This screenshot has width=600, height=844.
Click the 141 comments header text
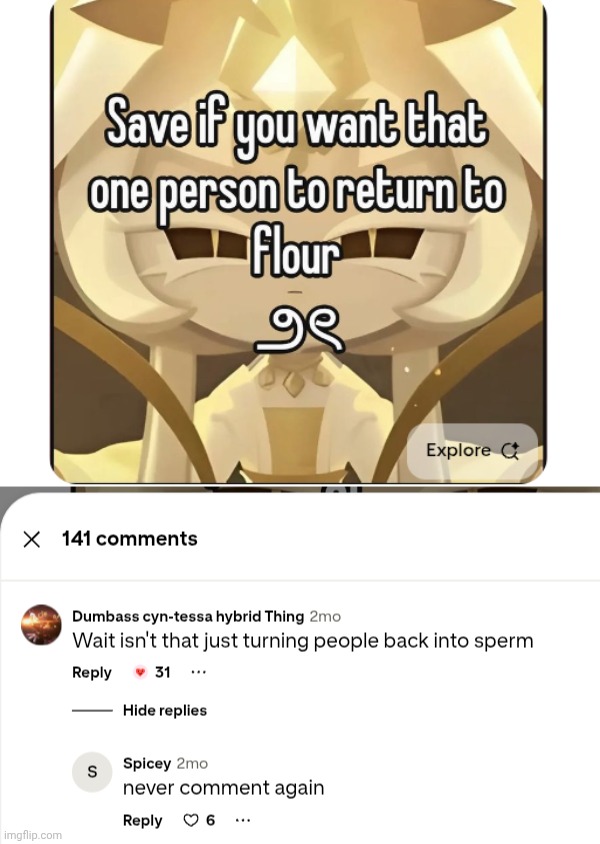130,539
